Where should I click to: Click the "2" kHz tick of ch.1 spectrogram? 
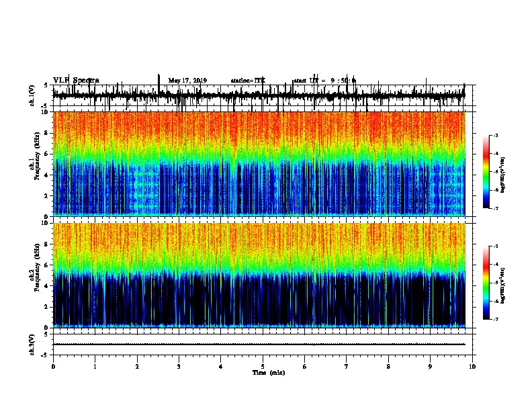click(47, 196)
